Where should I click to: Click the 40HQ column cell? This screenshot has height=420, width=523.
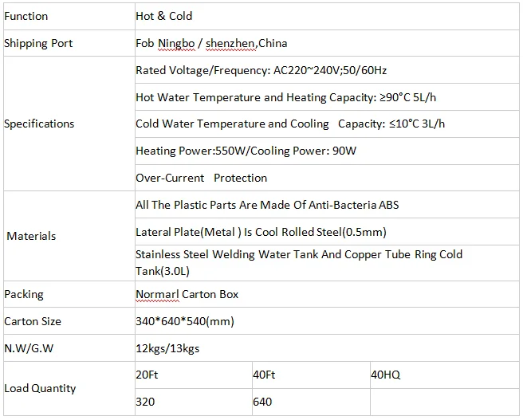tap(386, 375)
